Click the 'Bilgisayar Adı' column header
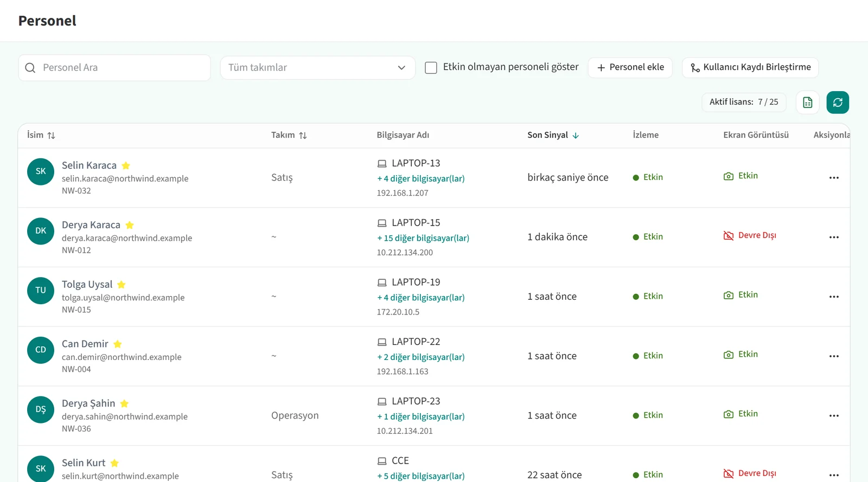Screen dimensions: 868x482 [403, 135]
